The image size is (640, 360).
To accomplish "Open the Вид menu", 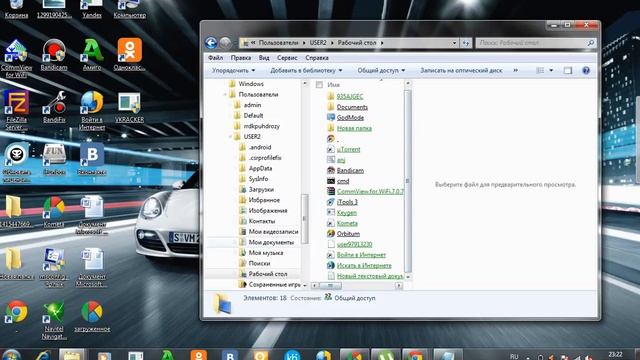I will [x=264, y=58].
